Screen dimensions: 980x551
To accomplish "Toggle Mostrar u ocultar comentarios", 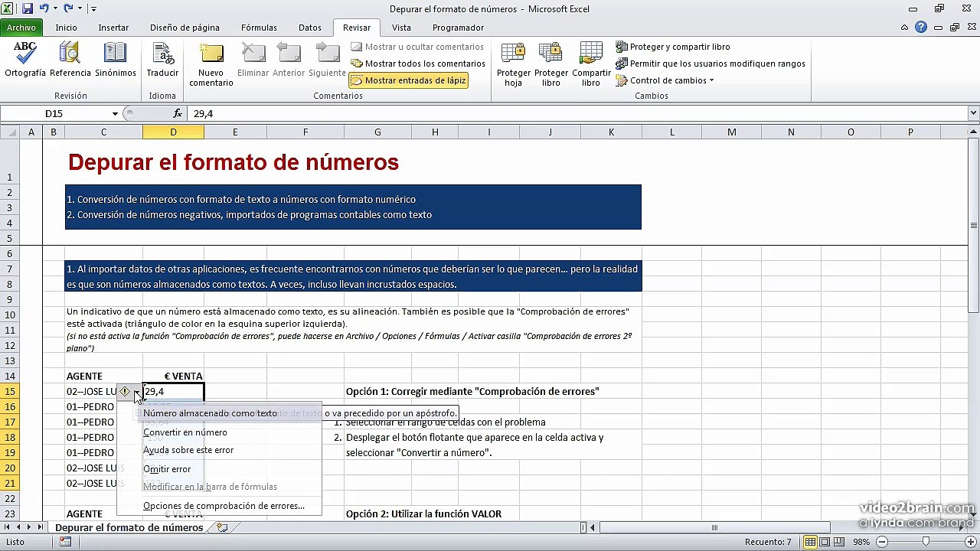I will 417,47.
